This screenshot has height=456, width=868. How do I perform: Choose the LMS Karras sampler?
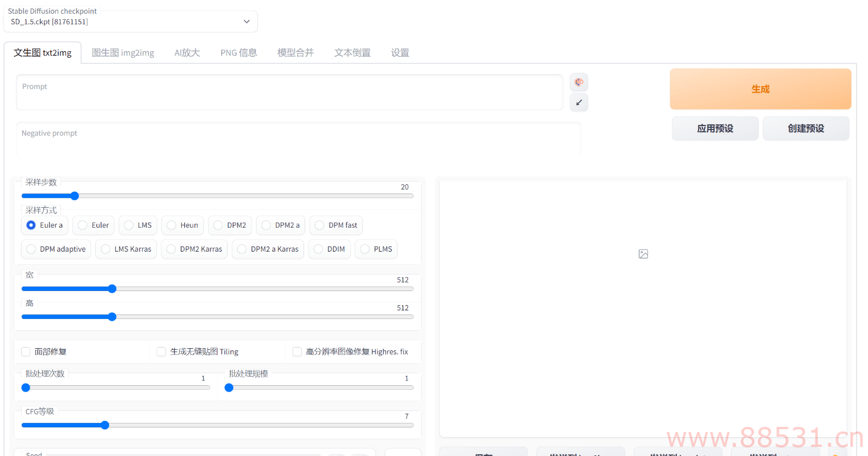(x=126, y=249)
